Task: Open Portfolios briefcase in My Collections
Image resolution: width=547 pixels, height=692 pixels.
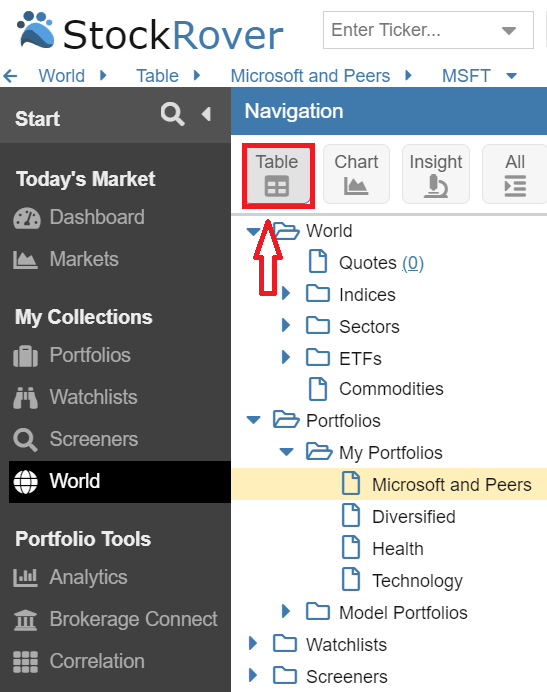Action: coord(25,356)
